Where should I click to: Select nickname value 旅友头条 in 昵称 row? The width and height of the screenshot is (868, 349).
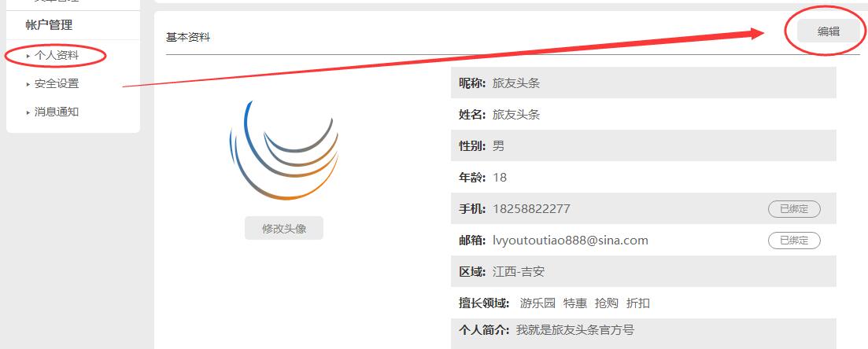coord(516,83)
